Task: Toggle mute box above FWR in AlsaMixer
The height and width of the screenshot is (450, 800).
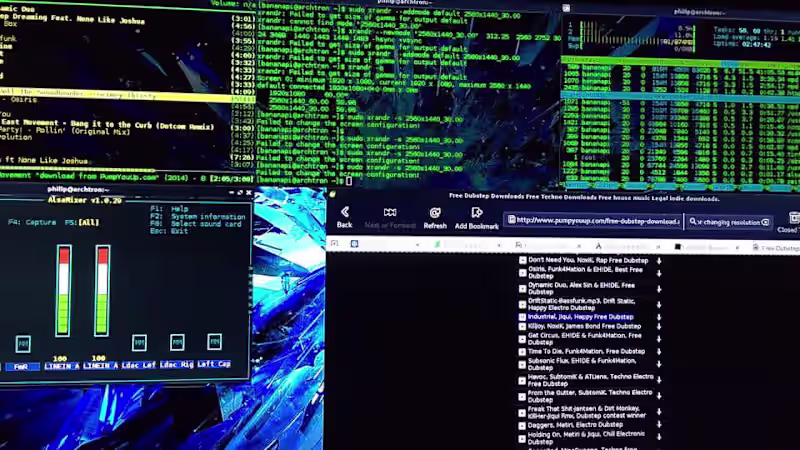Action: [23, 343]
